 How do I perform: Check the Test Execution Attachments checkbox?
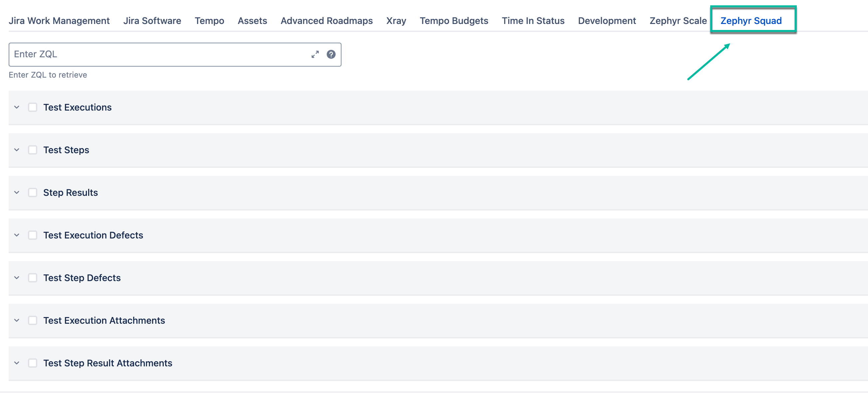point(32,320)
